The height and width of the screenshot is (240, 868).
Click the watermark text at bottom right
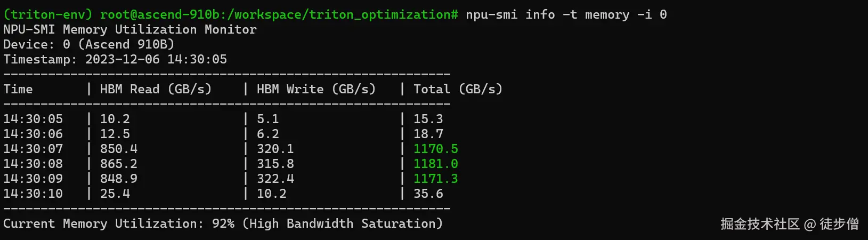click(789, 223)
